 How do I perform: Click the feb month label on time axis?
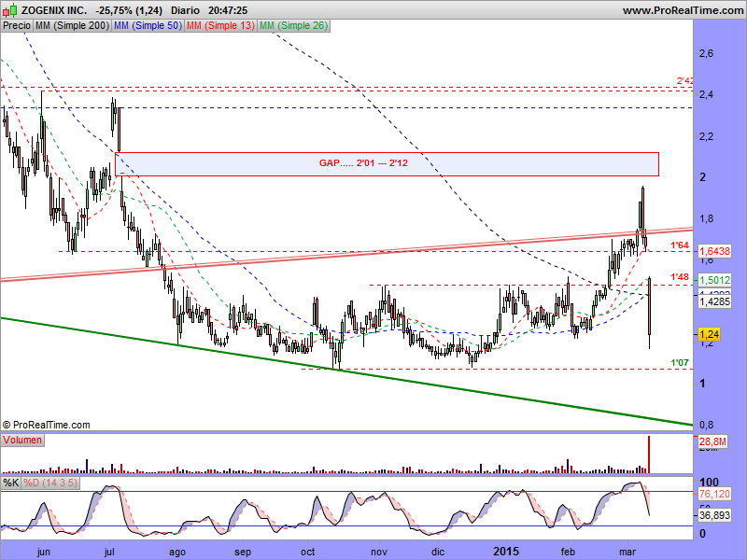pyautogui.click(x=568, y=552)
